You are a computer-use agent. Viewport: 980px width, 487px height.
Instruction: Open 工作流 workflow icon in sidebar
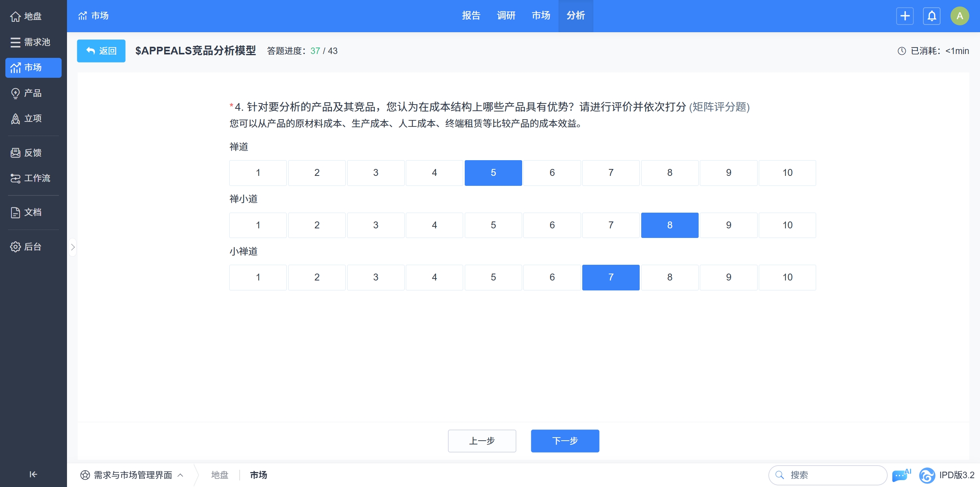[x=15, y=178]
